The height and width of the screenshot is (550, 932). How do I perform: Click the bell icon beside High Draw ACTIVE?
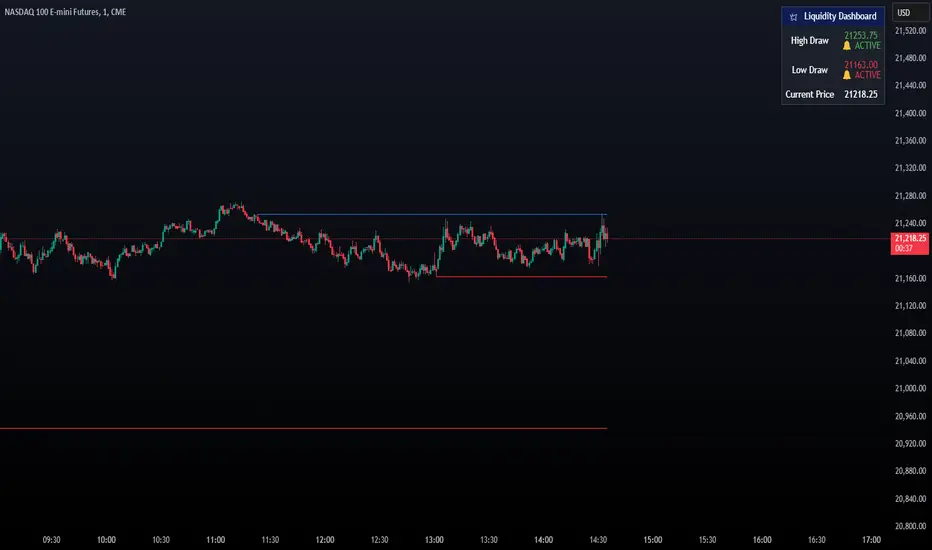847,46
